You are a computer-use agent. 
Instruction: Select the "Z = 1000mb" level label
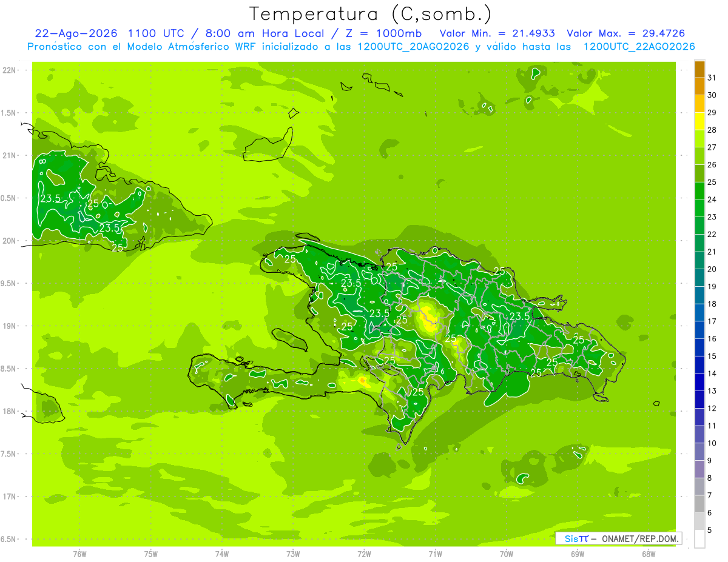tap(384, 33)
